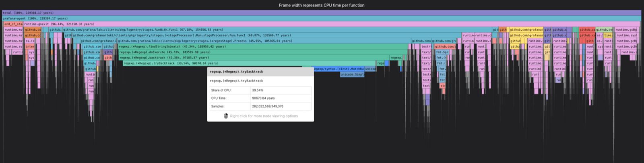Click the runtime.sy frame under runtime.ms
The image size is (644, 163).
pos(13,46)
